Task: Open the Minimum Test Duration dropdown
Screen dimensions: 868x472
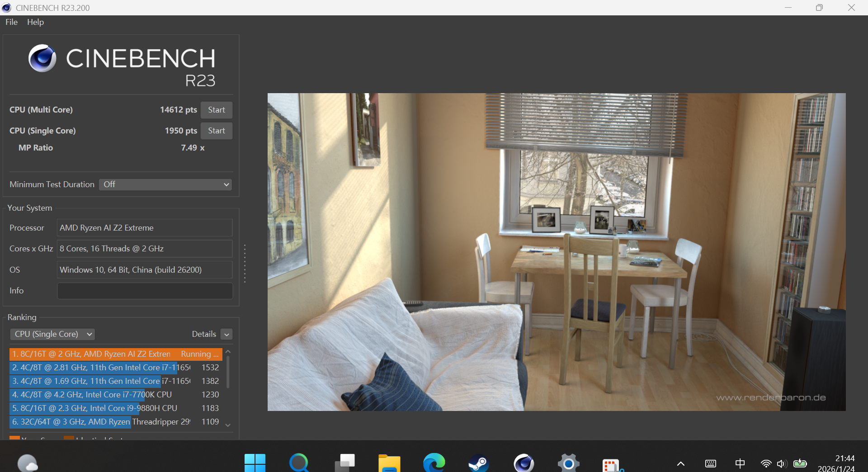Action: click(x=165, y=184)
